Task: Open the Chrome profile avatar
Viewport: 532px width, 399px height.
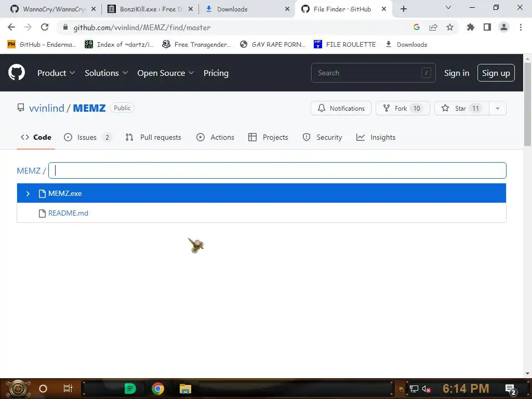Action: click(x=504, y=27)
